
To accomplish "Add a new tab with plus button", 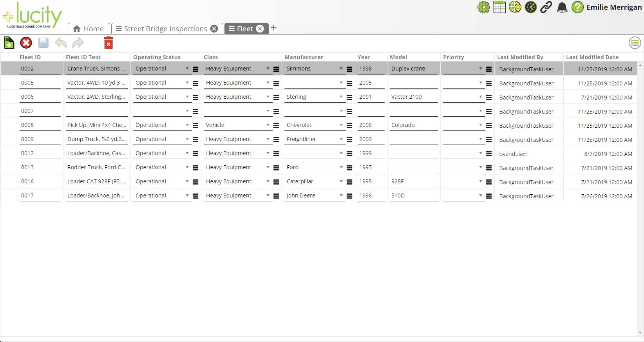I will click(x=274, y=27).
